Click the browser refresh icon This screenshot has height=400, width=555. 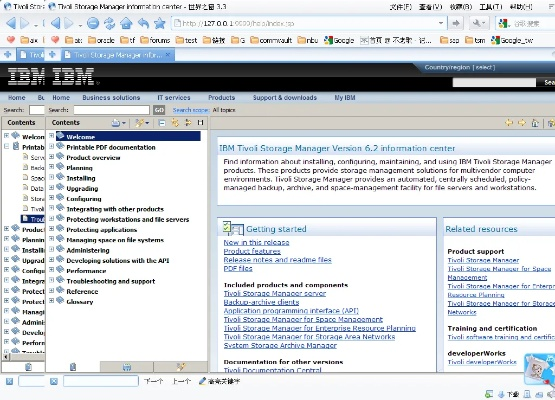pos(109,23)
